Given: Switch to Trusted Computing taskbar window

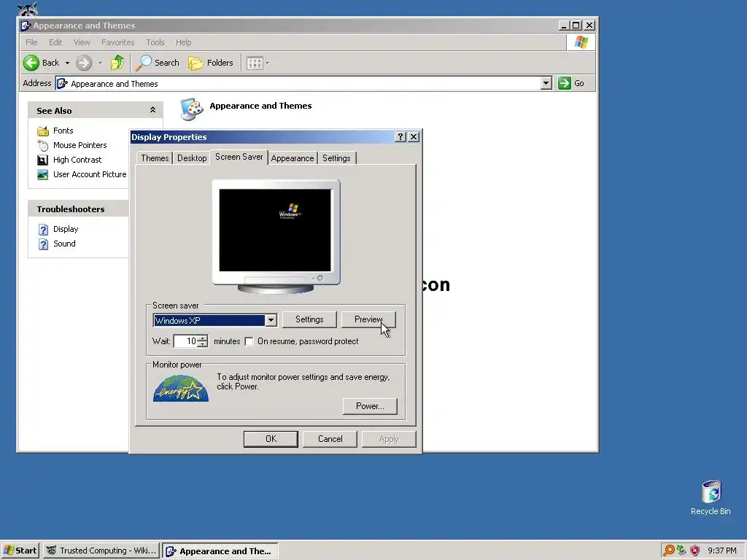Looking at the screenshot, I should tap(101, 551).
